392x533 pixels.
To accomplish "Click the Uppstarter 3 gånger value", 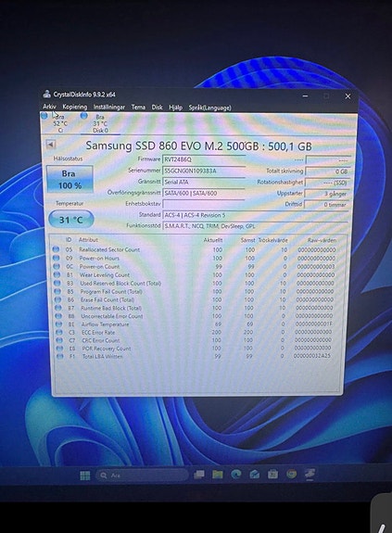I will [326, 194].
